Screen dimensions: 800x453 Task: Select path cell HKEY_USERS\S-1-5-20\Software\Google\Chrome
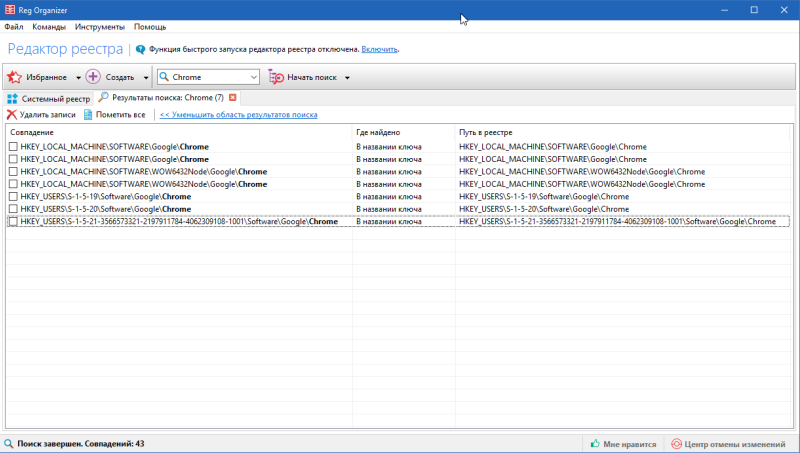pos(544,209)
